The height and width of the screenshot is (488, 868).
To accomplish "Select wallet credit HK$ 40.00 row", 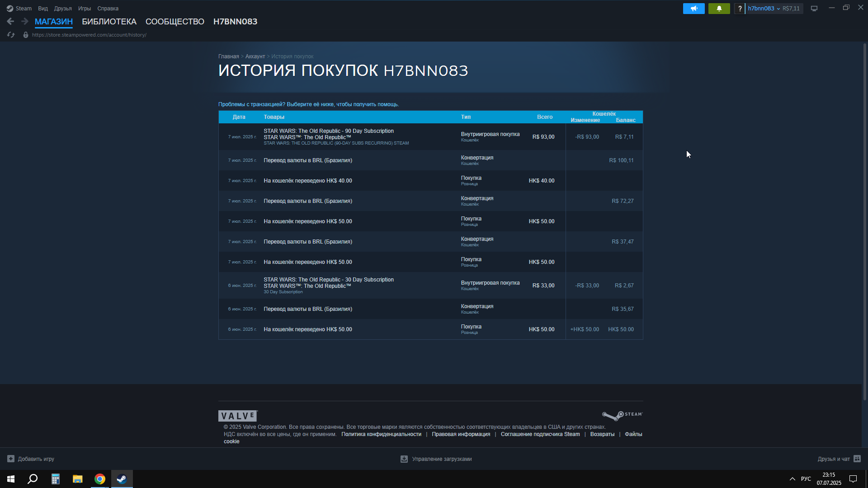I will 430,181.
